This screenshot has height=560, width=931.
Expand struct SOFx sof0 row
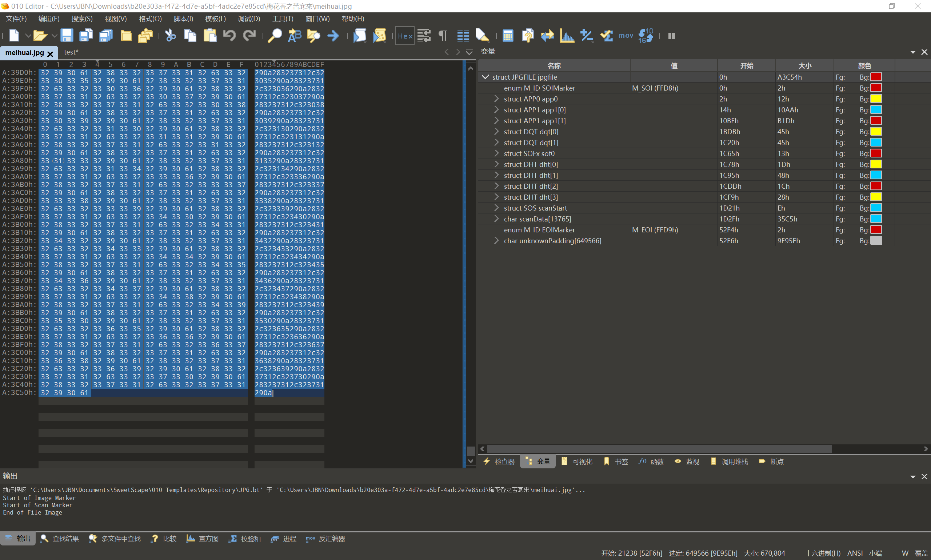(497, 153)
